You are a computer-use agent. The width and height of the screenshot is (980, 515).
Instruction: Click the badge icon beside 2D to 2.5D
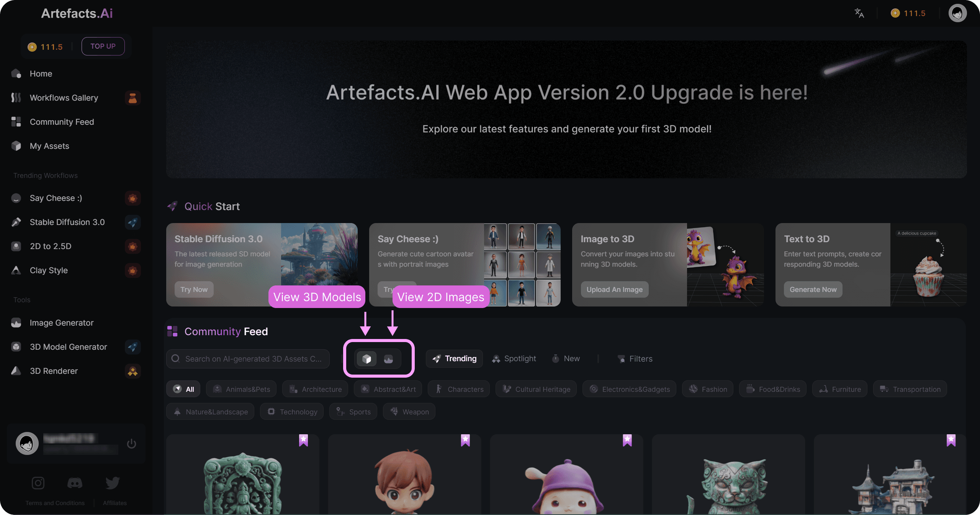click(133, 246)
